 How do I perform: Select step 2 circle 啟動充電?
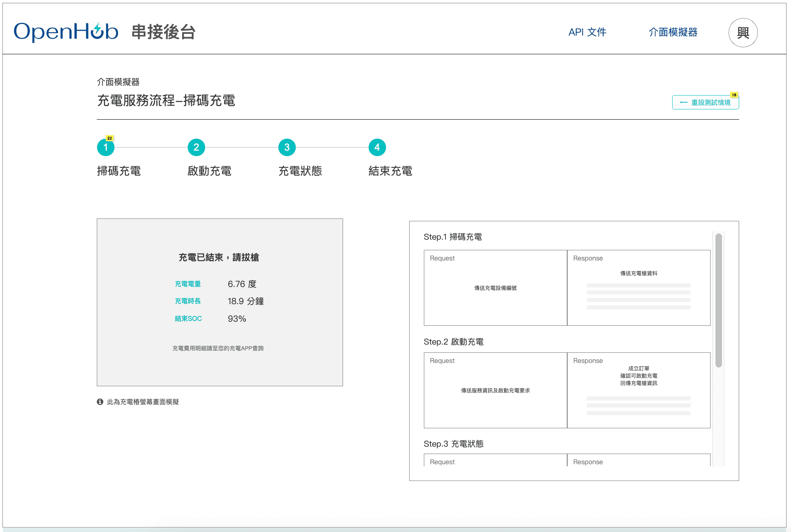click(x=196, y=147)
